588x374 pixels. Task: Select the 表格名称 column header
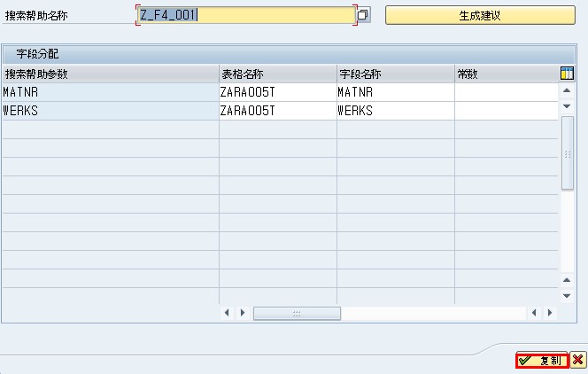278,74
